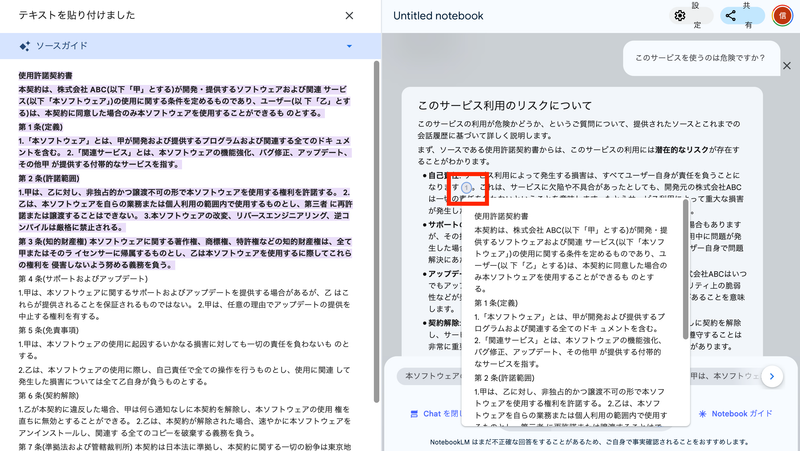800x451 pixels.
Task: Dismiss the chat question with X
Action: tap(787, 66)
